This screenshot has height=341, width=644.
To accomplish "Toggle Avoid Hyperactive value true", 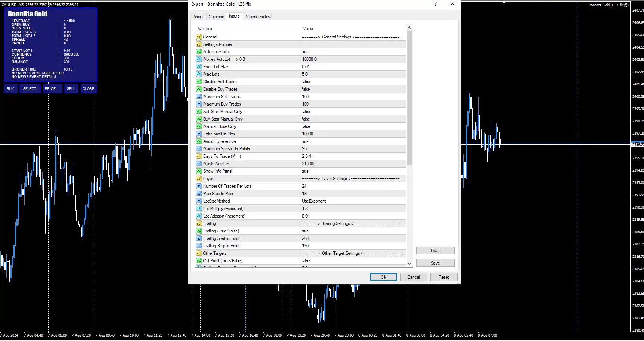I will pos(353,141).
